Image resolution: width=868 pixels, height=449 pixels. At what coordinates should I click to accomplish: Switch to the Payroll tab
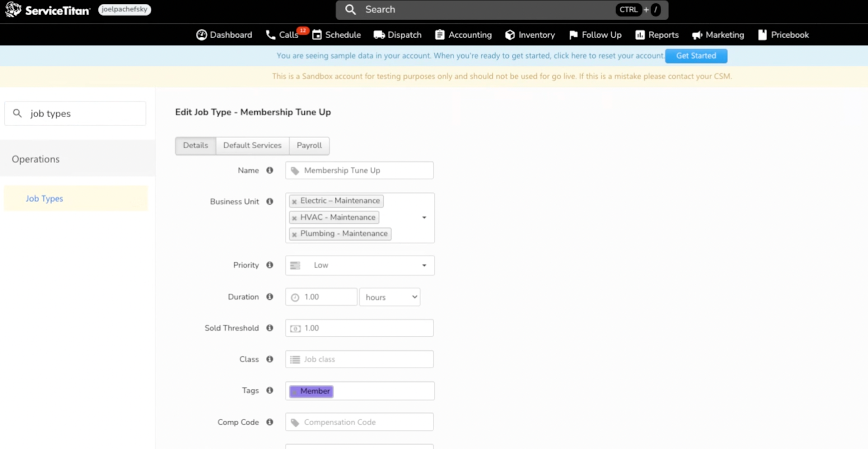tap(309, 146)
